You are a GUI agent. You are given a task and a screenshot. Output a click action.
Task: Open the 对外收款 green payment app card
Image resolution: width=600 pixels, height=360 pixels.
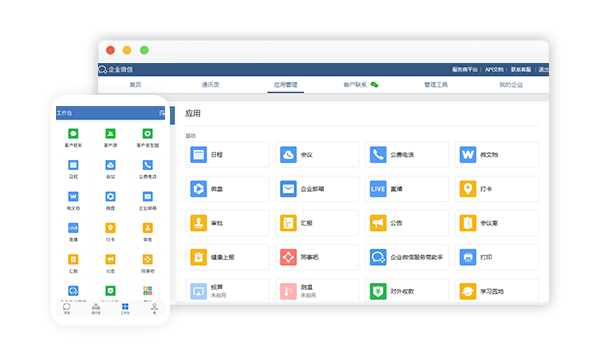[407, 290]
